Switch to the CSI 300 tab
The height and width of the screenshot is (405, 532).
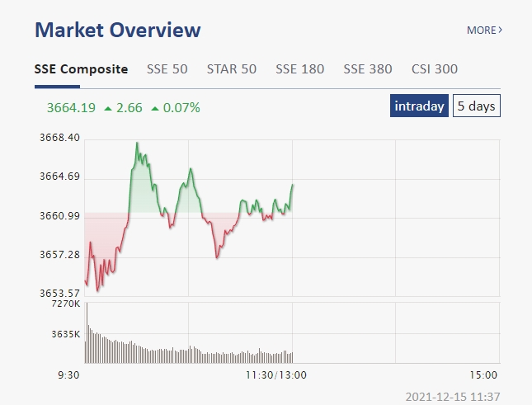(x=435, y=69)
